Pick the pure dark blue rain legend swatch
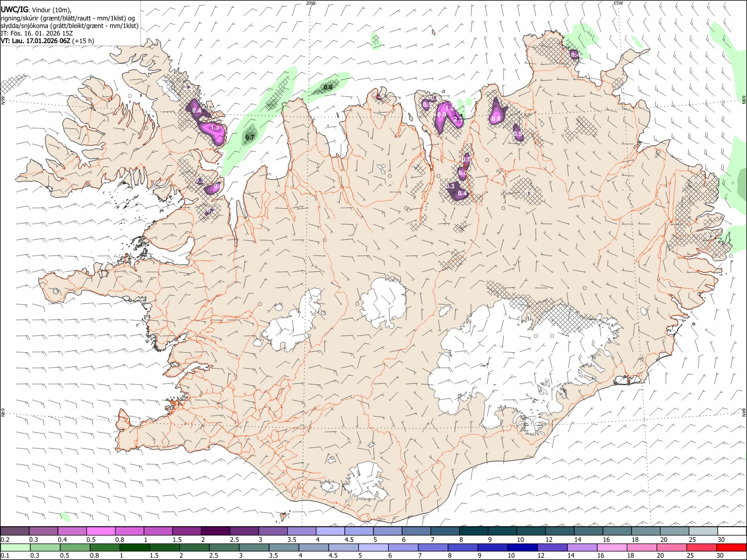Viewport: 747px width, 560px height. pyautogui.click(x=521, y=548)
